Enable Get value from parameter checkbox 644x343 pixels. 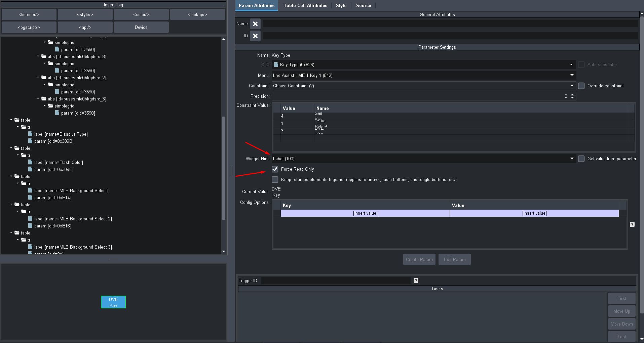(x=581, y=159)
